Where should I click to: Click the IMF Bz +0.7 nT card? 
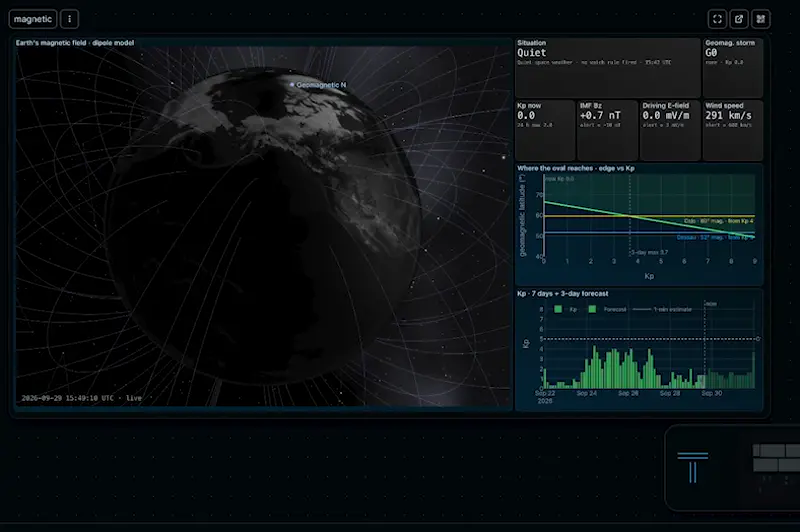[608, 130]
